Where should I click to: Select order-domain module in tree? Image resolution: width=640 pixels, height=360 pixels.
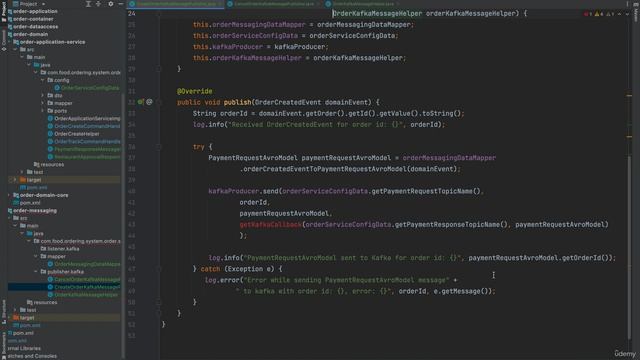click(x=31, y=34)
